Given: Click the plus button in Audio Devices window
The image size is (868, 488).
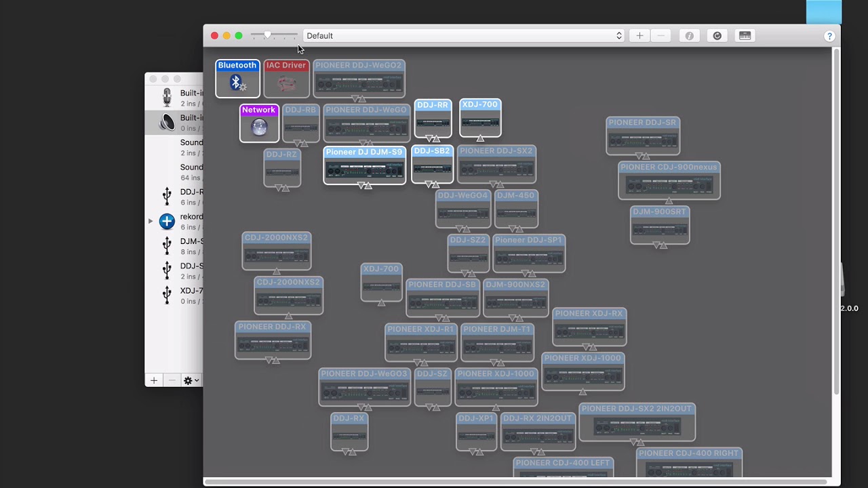Looking at the screenshot, I should point(154,380).
